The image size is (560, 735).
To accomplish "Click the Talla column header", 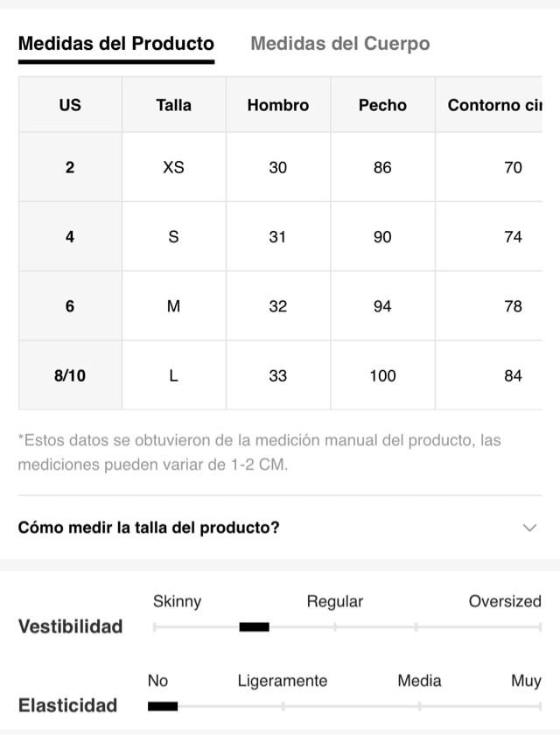I will pyautogui.click(x=174, y=104).
